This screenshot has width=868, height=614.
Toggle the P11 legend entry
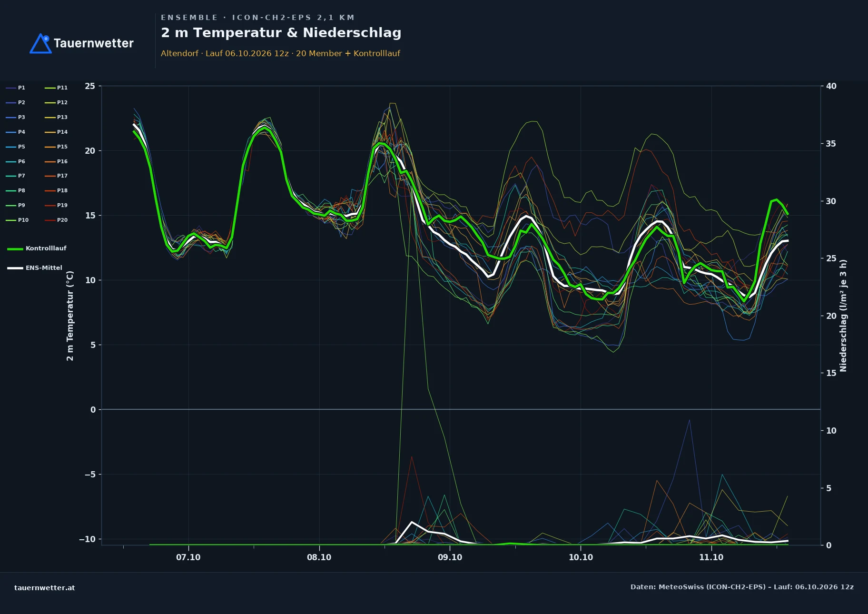click(56, 88)
